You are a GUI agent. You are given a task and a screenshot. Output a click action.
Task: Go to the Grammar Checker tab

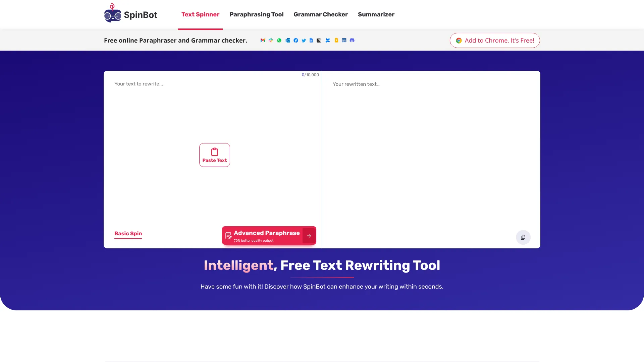coord(321,14)
